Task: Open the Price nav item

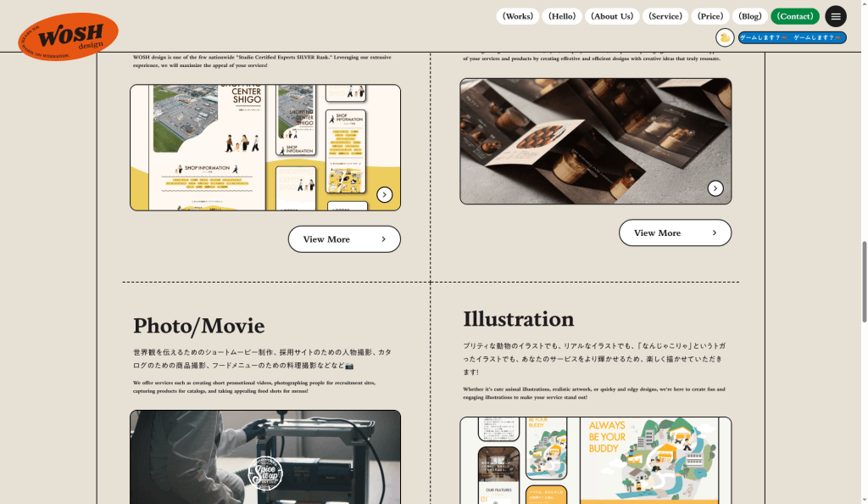Action: pyautogui.click(x=710, y=16)
